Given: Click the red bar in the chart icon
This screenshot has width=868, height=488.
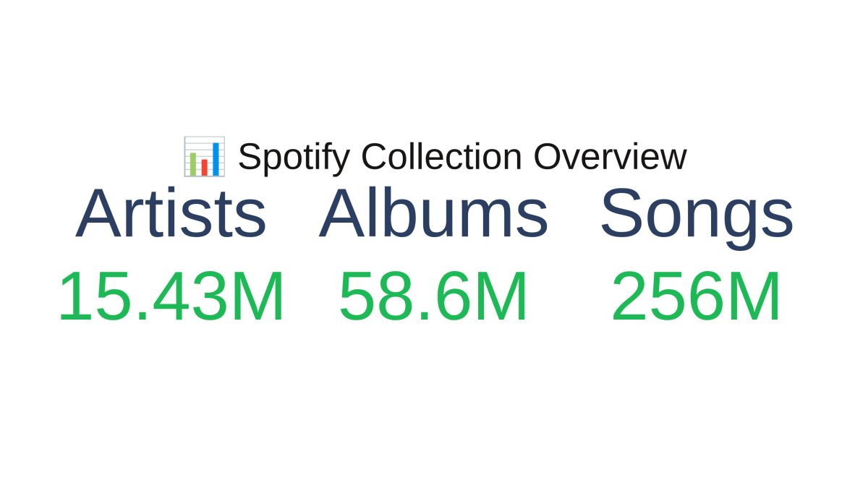Looking at the screenshot, I should [204, 167].
